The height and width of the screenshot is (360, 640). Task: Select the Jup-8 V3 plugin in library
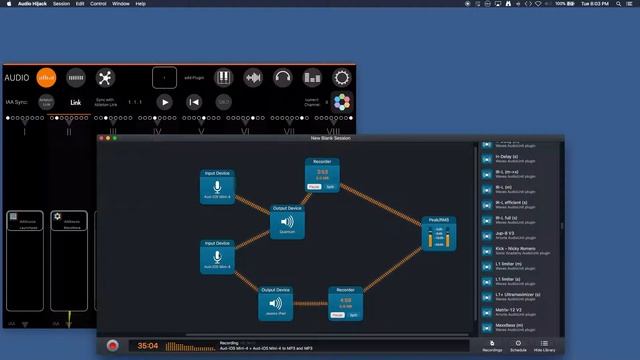tap(520, 236)
